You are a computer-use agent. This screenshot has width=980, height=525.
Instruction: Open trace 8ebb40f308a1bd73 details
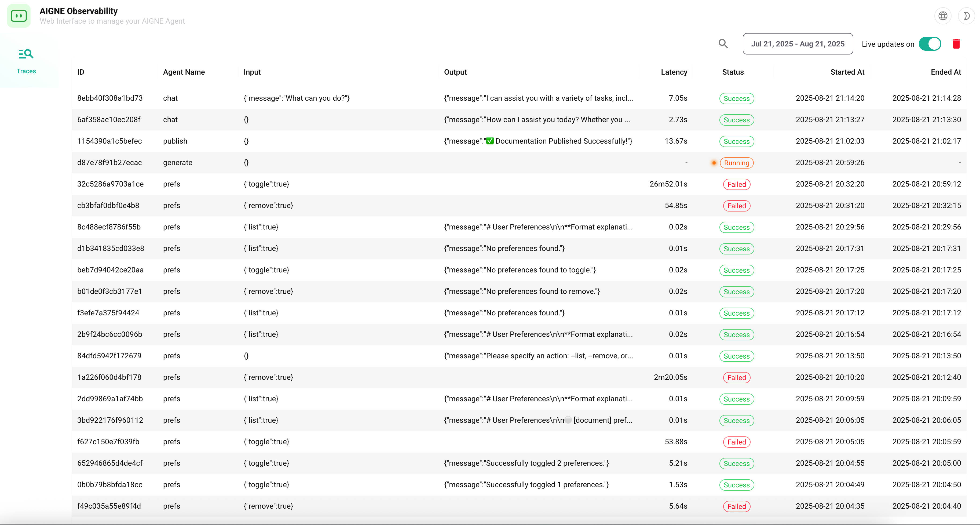(x=109, y=98)
